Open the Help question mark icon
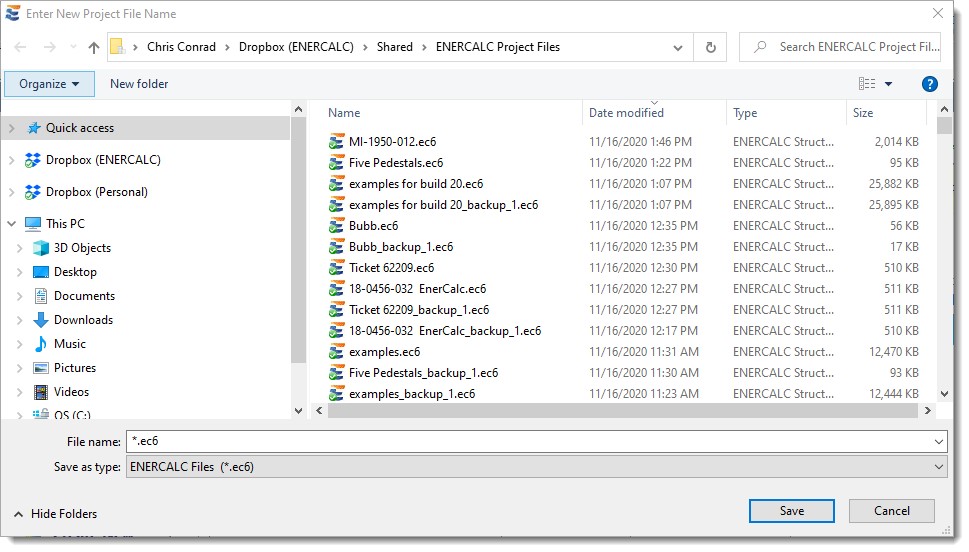The image size is (969, 552). pos(929,84)
